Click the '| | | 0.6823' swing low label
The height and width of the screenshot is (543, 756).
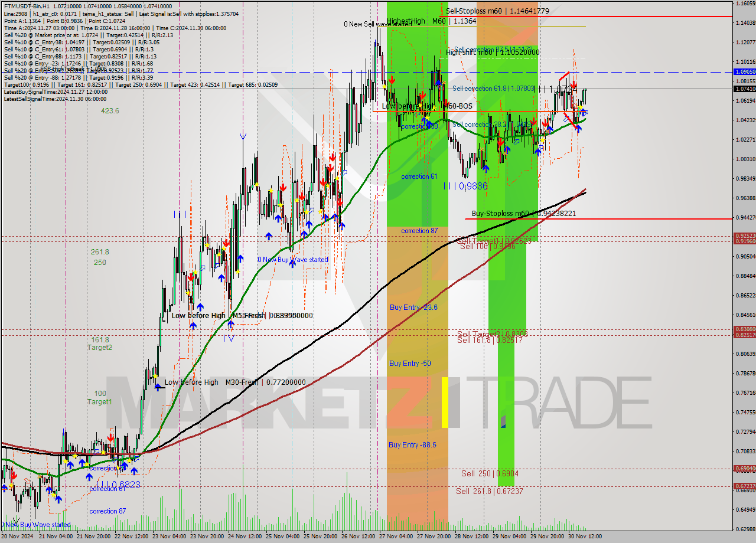pyautogui.click(x=118, y=485)
